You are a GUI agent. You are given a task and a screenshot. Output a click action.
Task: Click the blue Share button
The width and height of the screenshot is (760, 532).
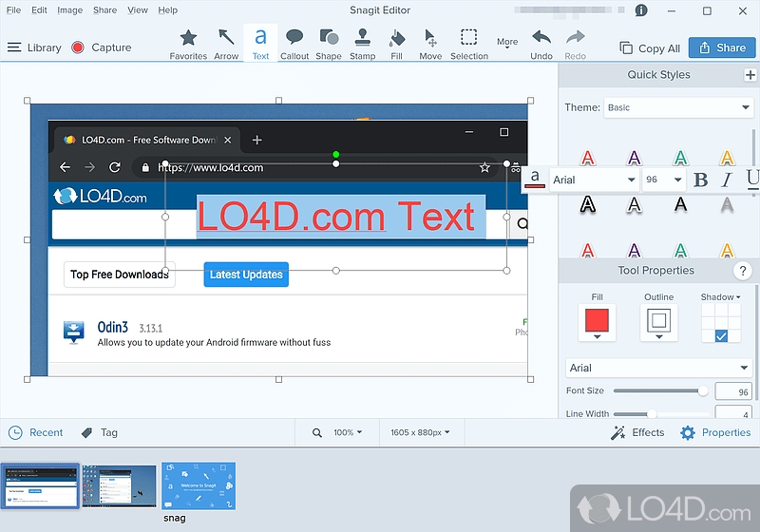point(722,47)
